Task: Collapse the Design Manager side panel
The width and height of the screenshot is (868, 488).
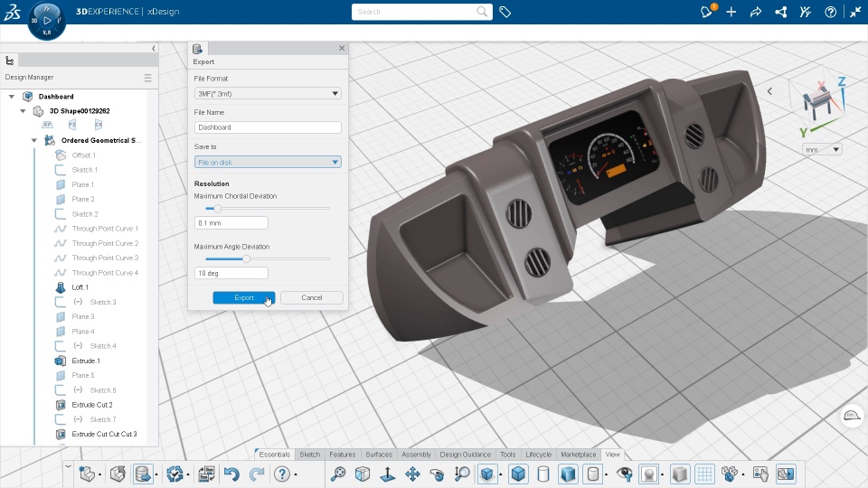Action: tap(154, 48)
